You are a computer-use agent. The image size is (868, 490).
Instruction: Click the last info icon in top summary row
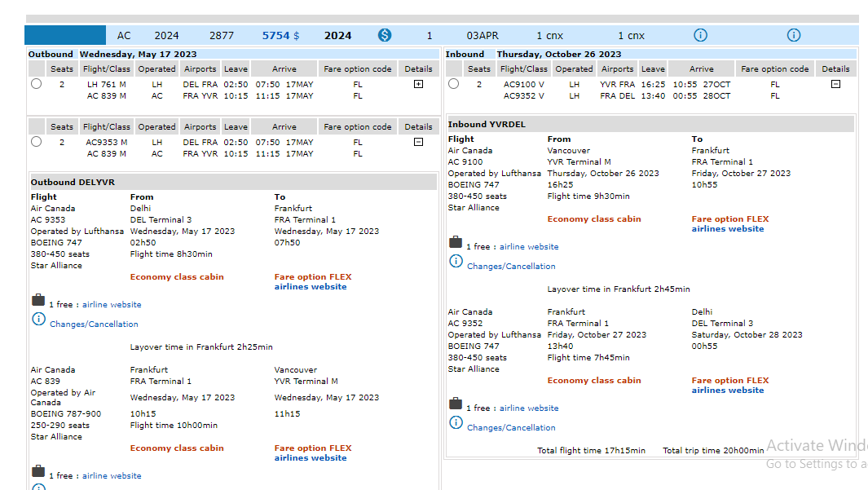[794, 35]
